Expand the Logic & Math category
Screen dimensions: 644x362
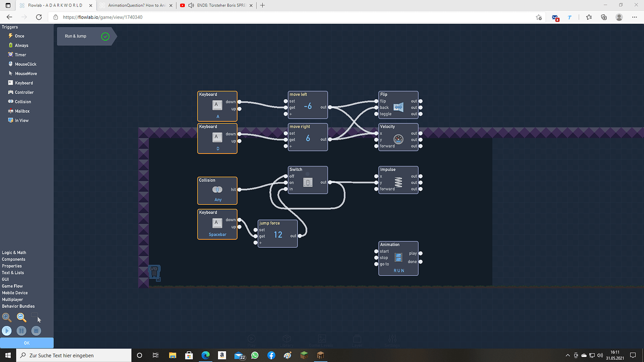click(14, 252)
